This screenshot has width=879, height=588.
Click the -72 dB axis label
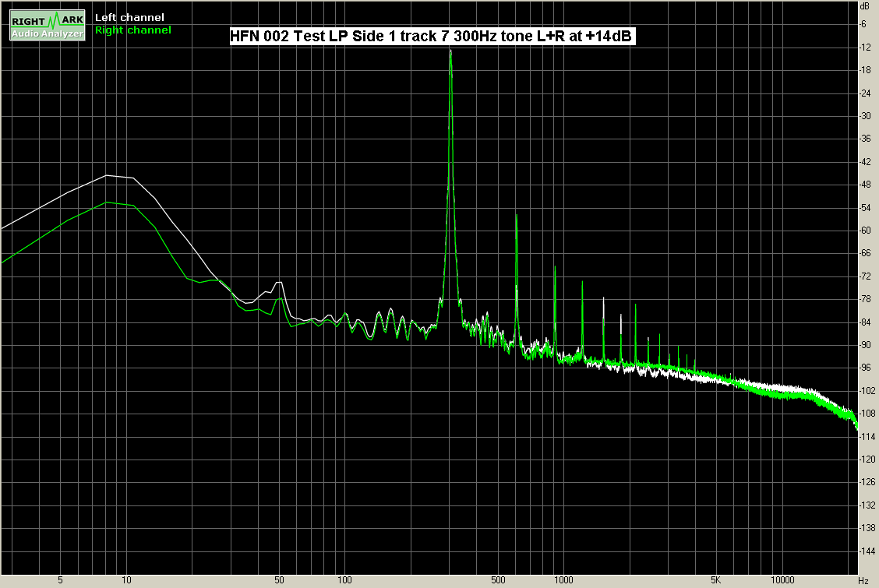point(865,276)
